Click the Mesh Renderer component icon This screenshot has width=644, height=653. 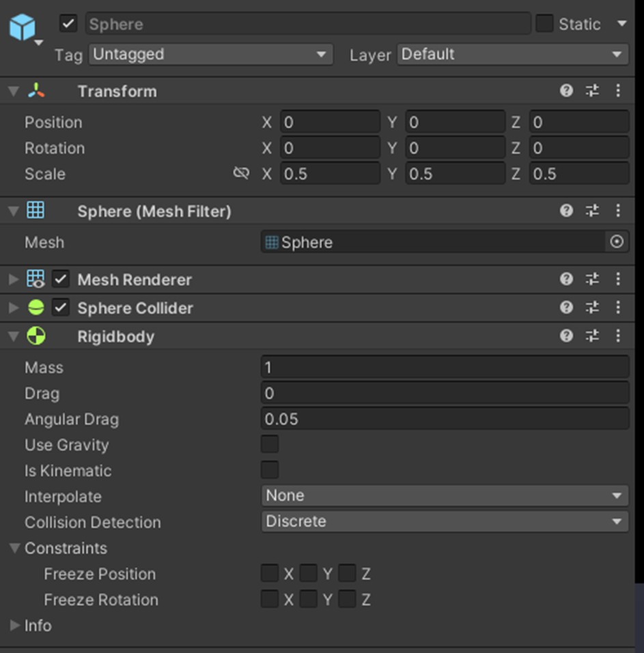click(36, 279)
